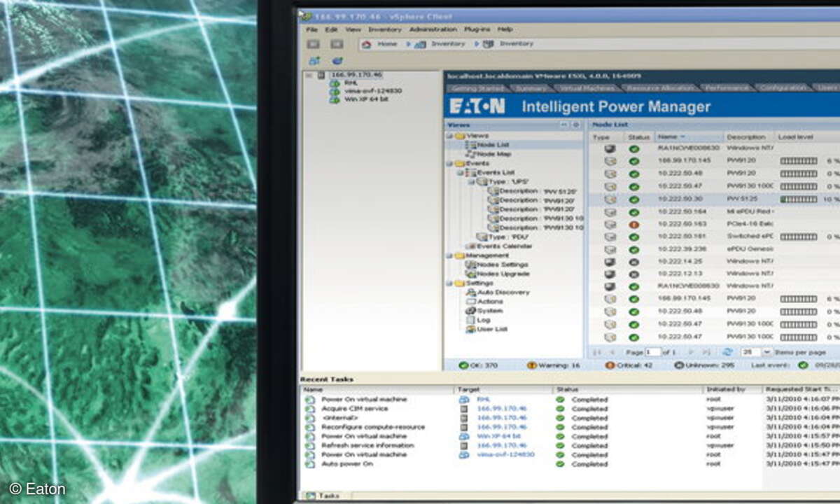
Task: Click the Description column header
Action: coord(748,137)
